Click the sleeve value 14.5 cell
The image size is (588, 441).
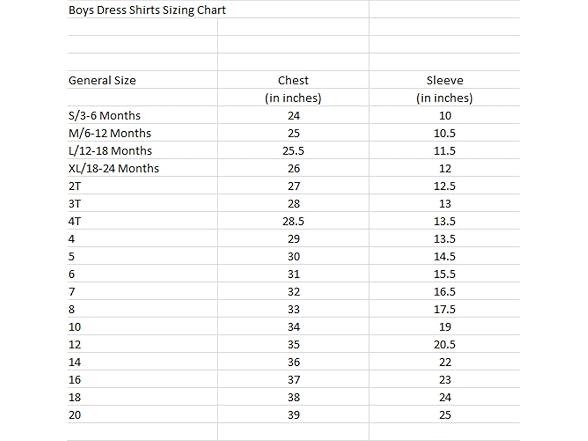coord(445,256)
